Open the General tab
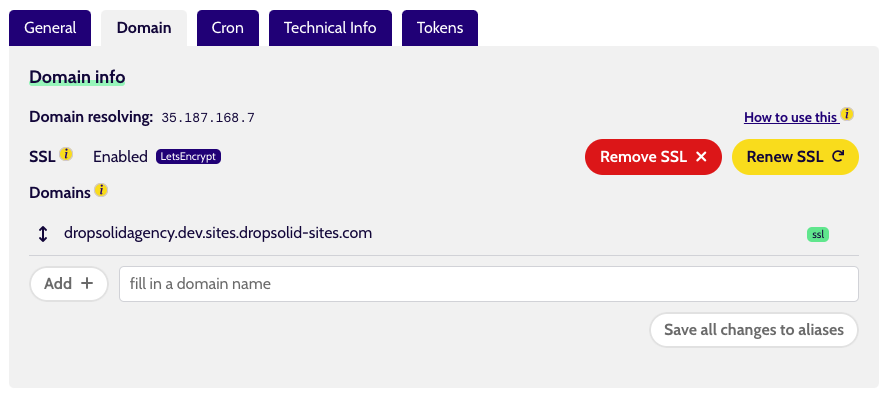888x394 pixels. coord(50,28)
